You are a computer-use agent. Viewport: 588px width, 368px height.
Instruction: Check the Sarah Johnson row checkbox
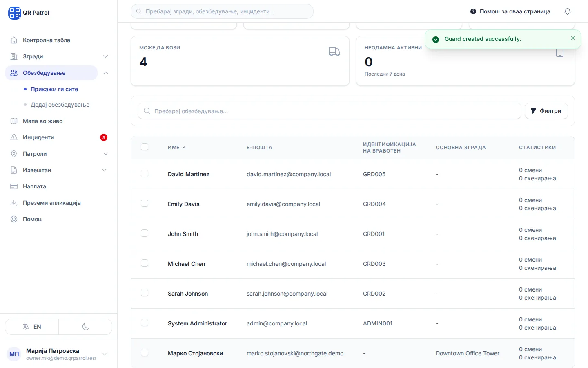145,293
